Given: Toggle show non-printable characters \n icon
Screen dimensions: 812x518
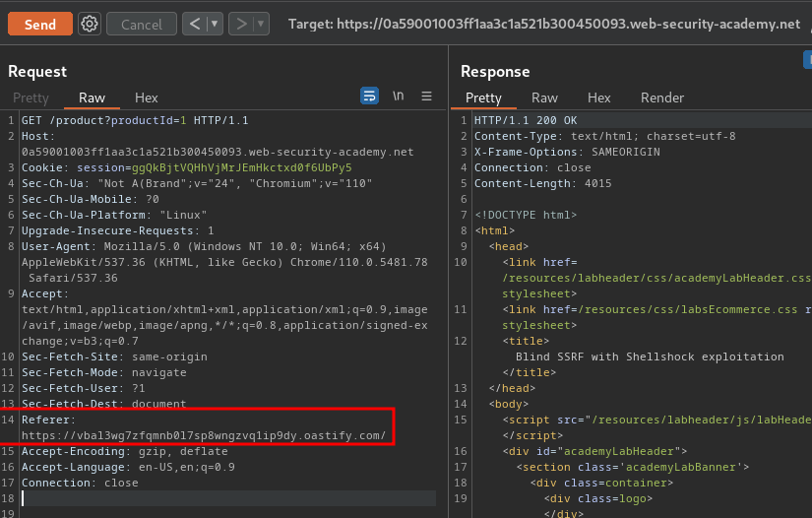Looking at the screenshot, I should [x=398, y=96].
